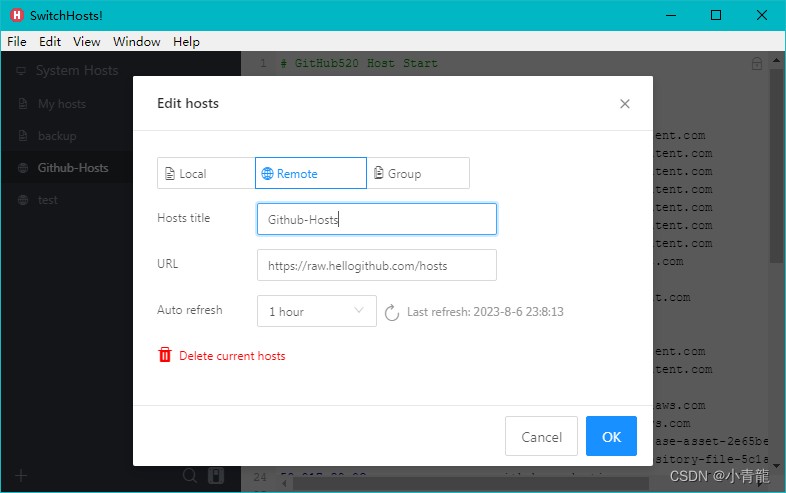Close the Edit hosts dialog with X
Screen dimensions: 786x493
point(625,103)
